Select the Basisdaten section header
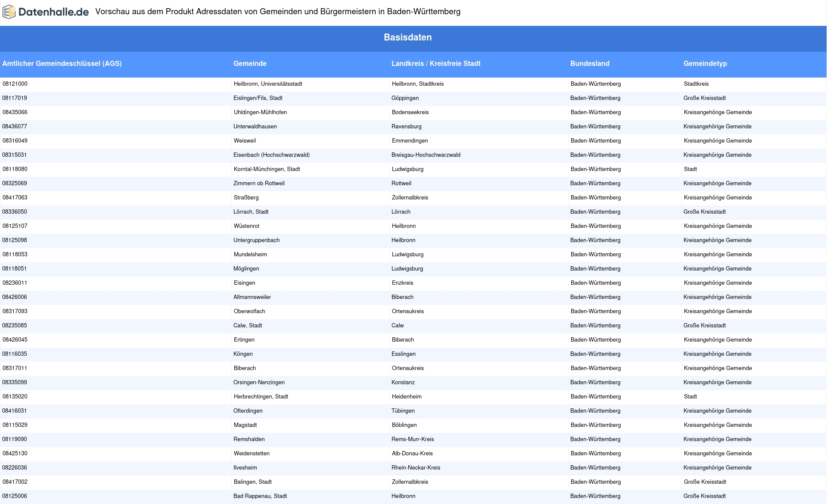 pyautogui.click(x=407, y=37)
